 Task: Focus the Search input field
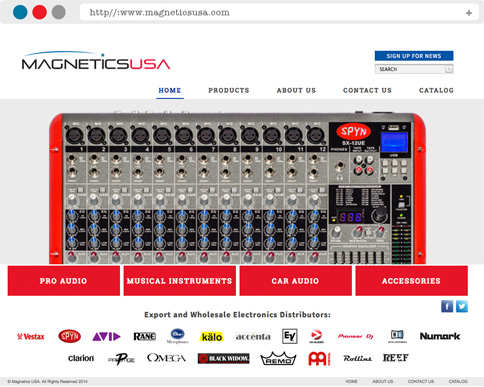[x=410, y=69]
